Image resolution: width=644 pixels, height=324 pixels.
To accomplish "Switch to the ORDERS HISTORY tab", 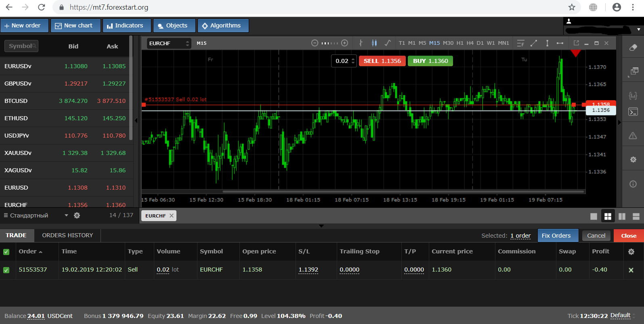I will (x=67, y=235).
